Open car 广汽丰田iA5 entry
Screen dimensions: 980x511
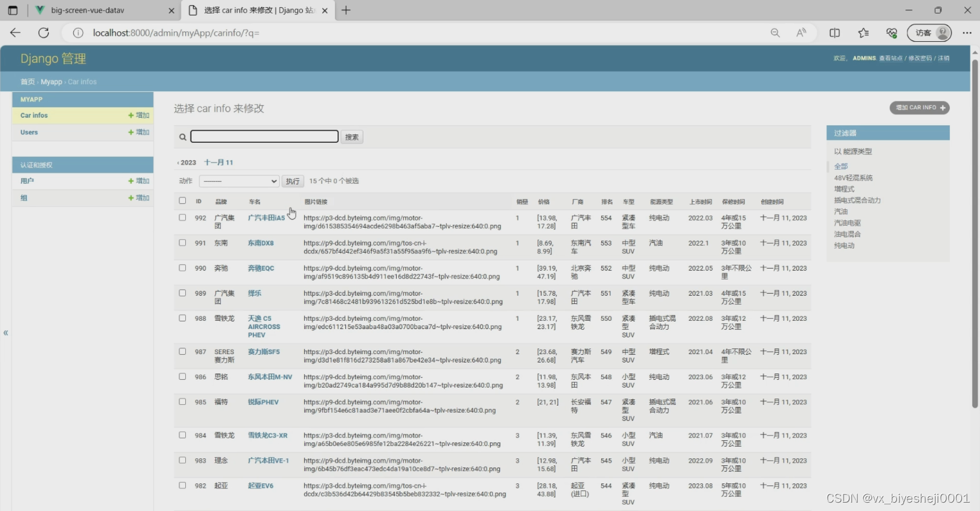266,218
